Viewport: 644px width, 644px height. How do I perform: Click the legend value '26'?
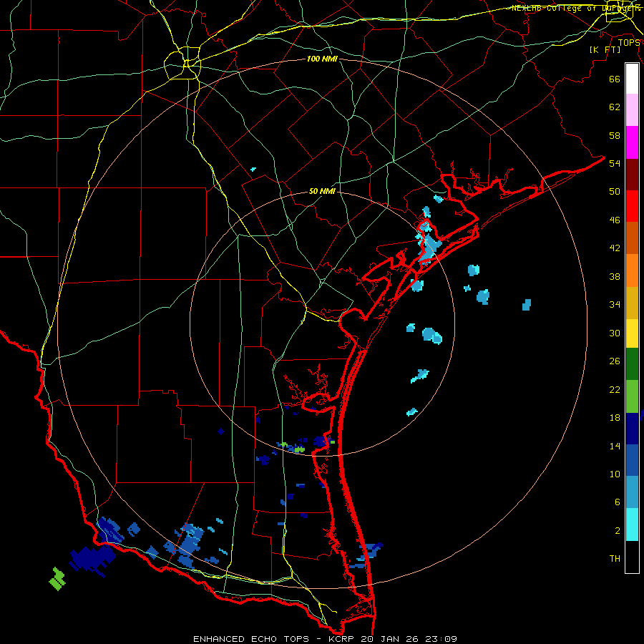tap(615, 362)
